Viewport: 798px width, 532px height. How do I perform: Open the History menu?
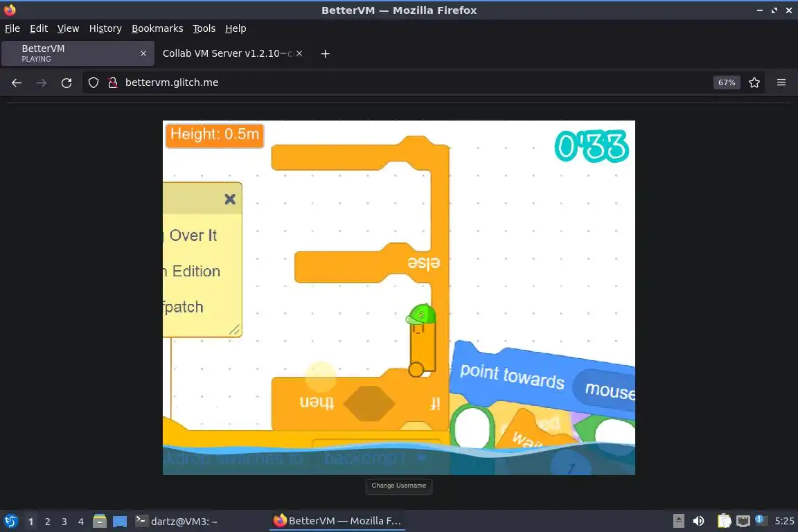105,28
